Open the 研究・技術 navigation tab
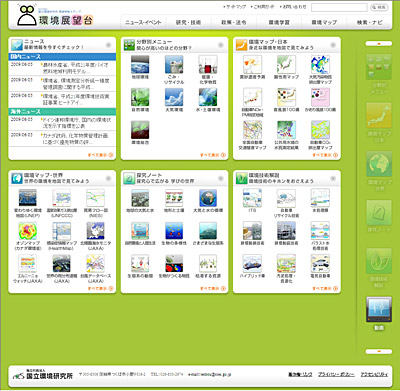Screen dimensions: 400x391 188,22
